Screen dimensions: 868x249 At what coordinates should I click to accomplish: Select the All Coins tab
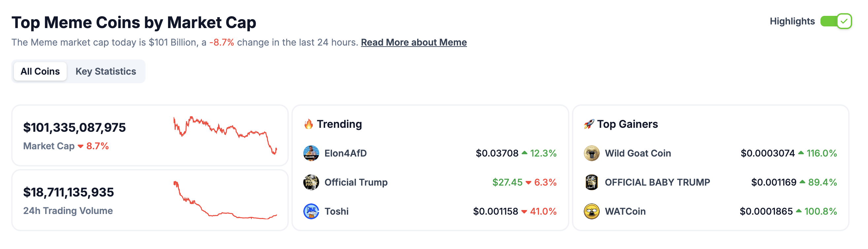40,71
